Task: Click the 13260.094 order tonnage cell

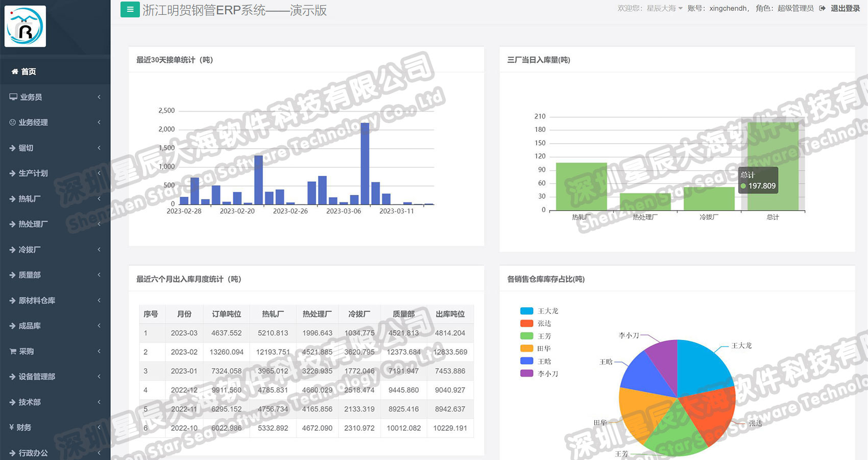Action: click(226, 352)
